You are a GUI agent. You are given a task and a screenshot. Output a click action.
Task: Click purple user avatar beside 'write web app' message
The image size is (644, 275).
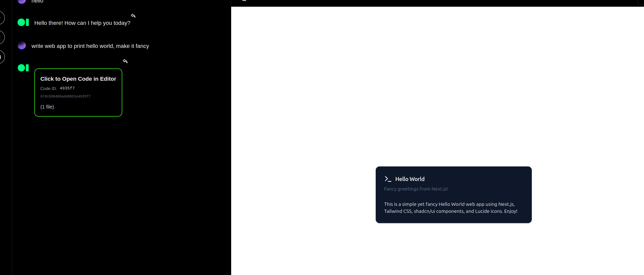pos(22,45)
